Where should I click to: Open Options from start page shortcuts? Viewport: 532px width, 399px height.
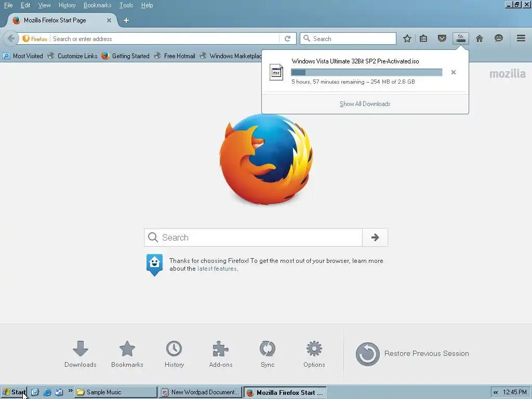click(314, 354)
